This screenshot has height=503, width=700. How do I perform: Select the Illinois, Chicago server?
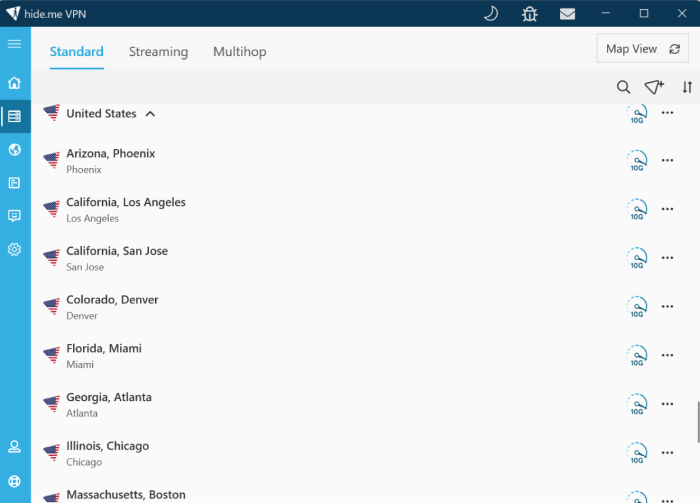tap(365, 453)
